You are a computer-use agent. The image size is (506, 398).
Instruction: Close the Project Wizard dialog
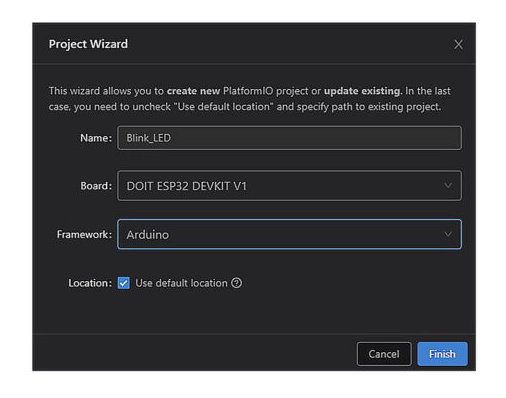(x=458, y=44)
